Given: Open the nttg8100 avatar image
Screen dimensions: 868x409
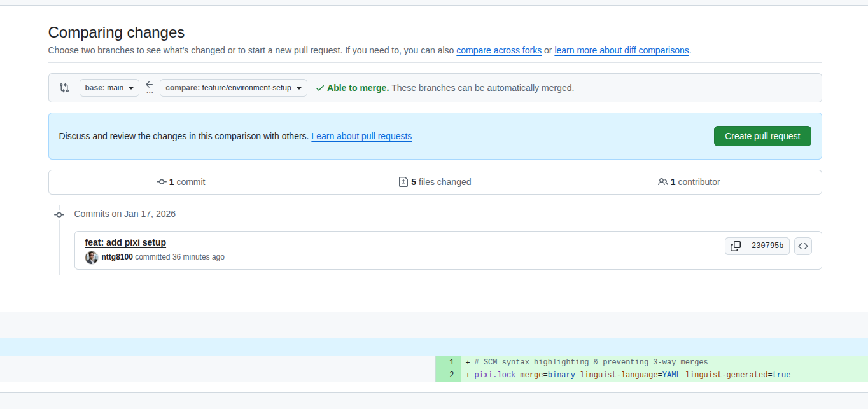Looking at the screenshot, I should [x=92, y=257].
